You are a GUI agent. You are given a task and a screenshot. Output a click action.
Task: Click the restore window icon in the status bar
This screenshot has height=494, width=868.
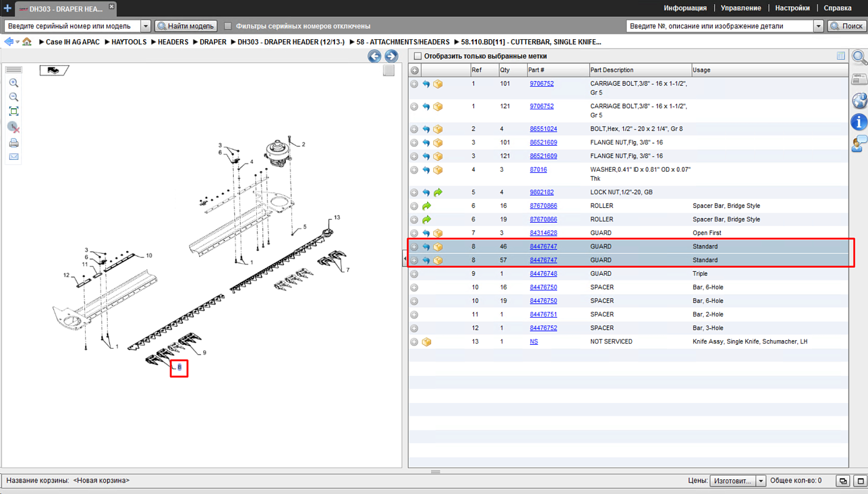[x=843, y=481]
